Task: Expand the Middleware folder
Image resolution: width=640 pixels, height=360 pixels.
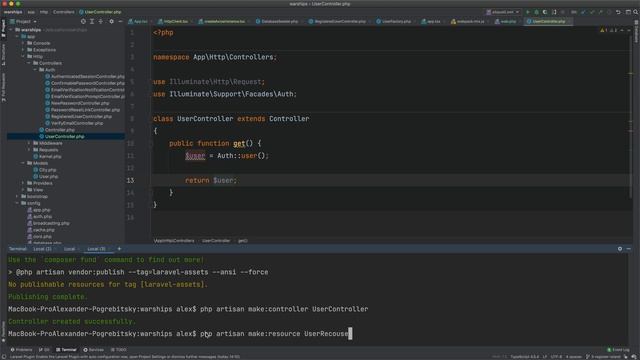Action: click(x=29, y=143)
